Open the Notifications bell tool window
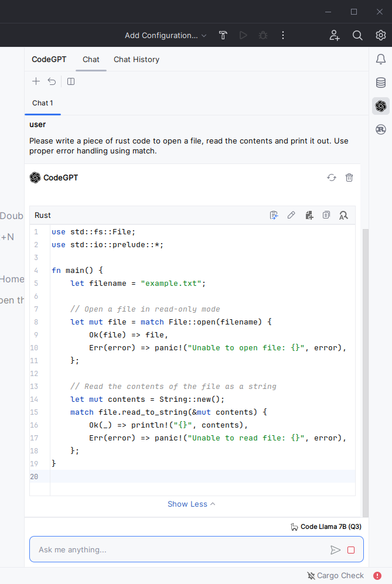The width and height of the screenshot is (392, 584). point(381,59)
